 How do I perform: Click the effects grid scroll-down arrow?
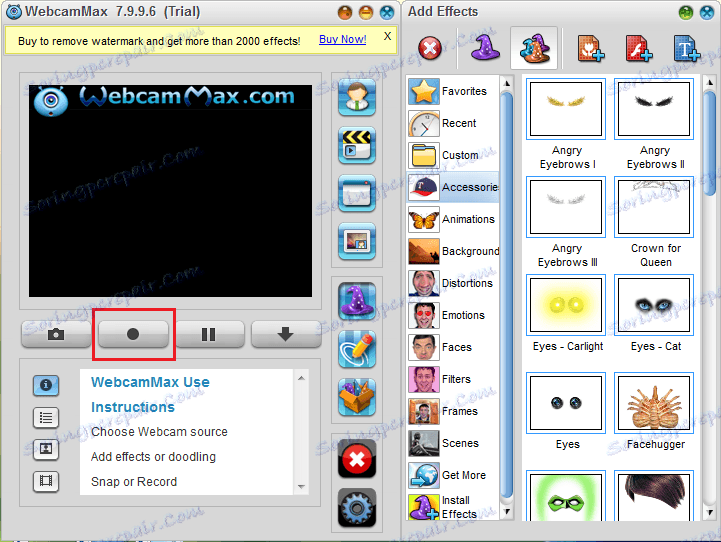(710, 512)
